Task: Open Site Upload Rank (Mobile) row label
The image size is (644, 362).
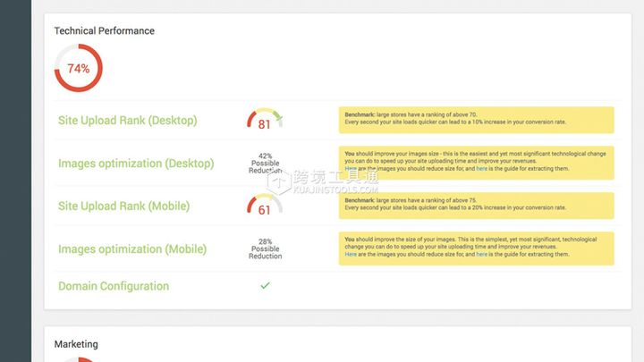Action: tap(123, 206)
